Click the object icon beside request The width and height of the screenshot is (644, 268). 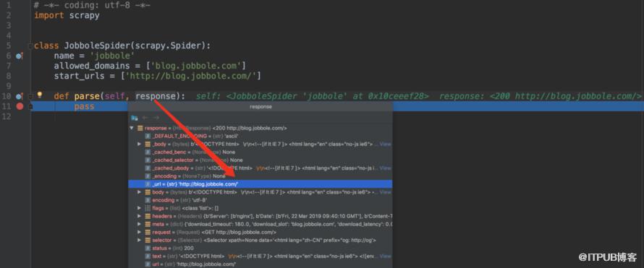pyautogui.click(x=148, y=233)
